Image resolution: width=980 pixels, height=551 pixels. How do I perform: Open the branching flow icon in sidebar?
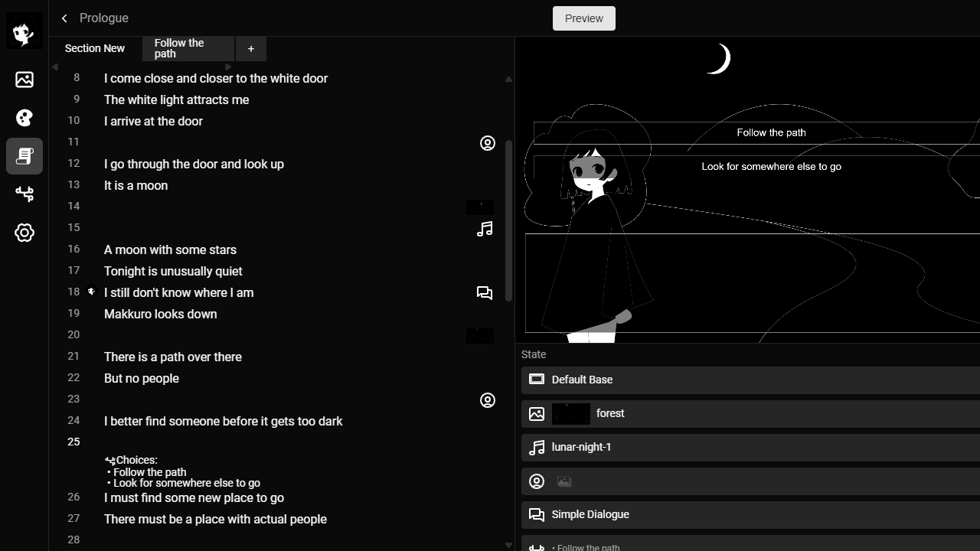click(24, 194)
